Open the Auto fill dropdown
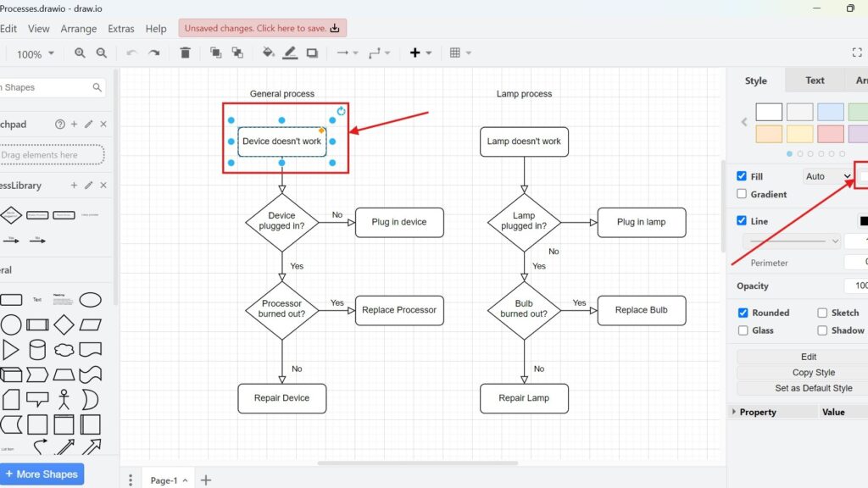Viewport: 868px width, 488px height. pos(826,176)
